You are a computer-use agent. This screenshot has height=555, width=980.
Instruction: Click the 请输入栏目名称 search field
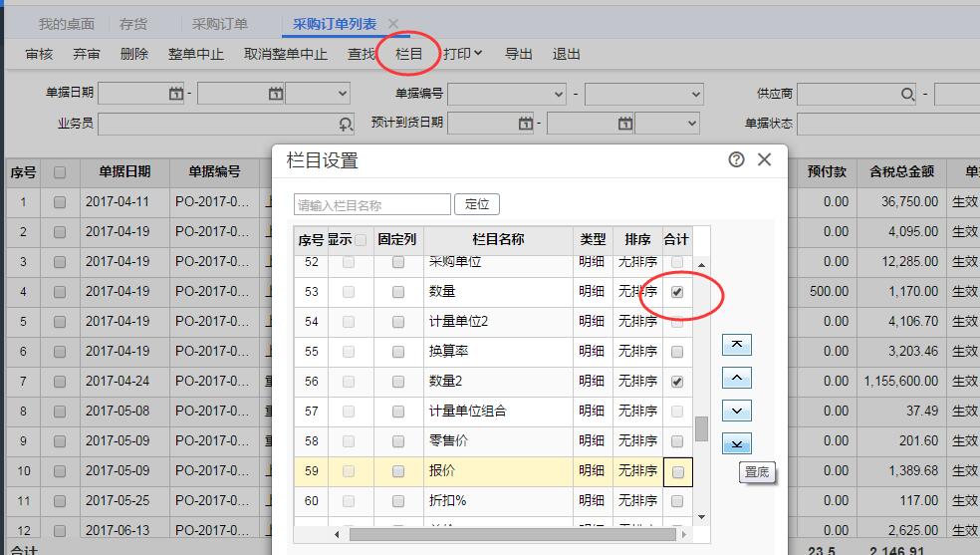pyautogui.click(x=372, y=205)
